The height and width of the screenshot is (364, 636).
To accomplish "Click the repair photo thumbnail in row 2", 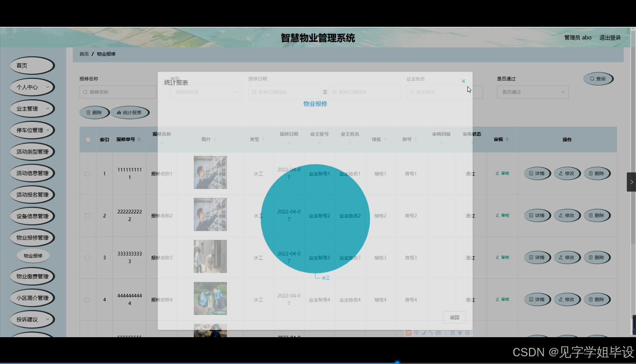I will tap(210, 215).
